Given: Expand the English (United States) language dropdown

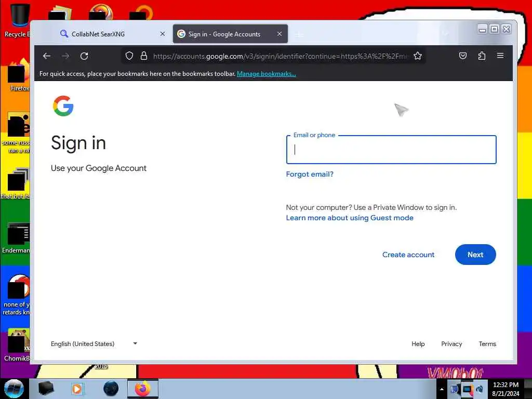Looking at the screenshot, I should (x=94, y=344).
